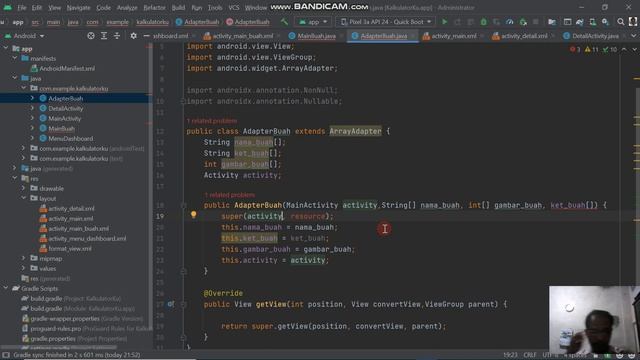
Task: Open the File menu
Action: click(22, 8)
